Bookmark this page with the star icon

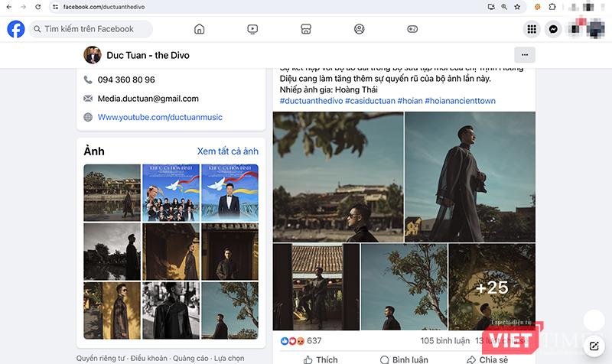(x=518, y=7)
